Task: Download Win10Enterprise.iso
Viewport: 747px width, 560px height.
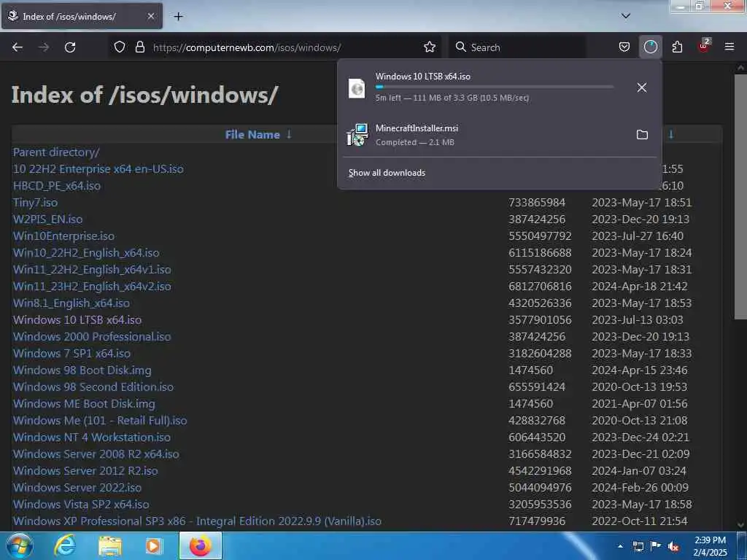Action: [63, 236]
